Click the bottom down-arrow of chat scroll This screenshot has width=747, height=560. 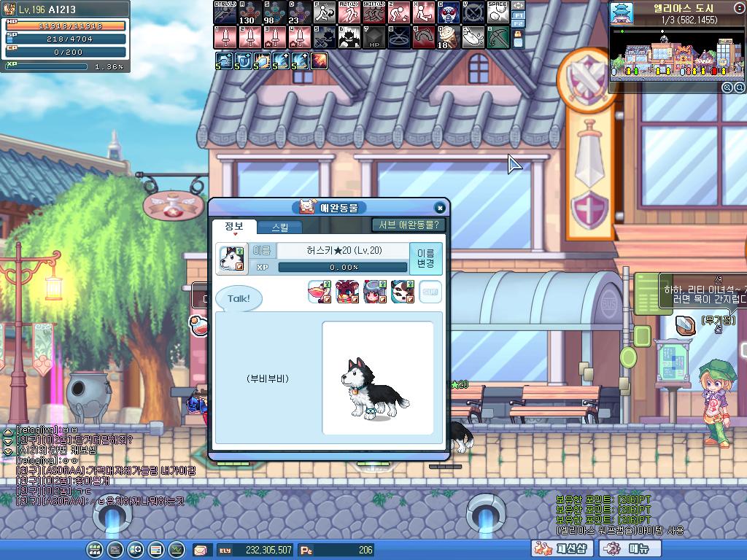pos(8,451)
